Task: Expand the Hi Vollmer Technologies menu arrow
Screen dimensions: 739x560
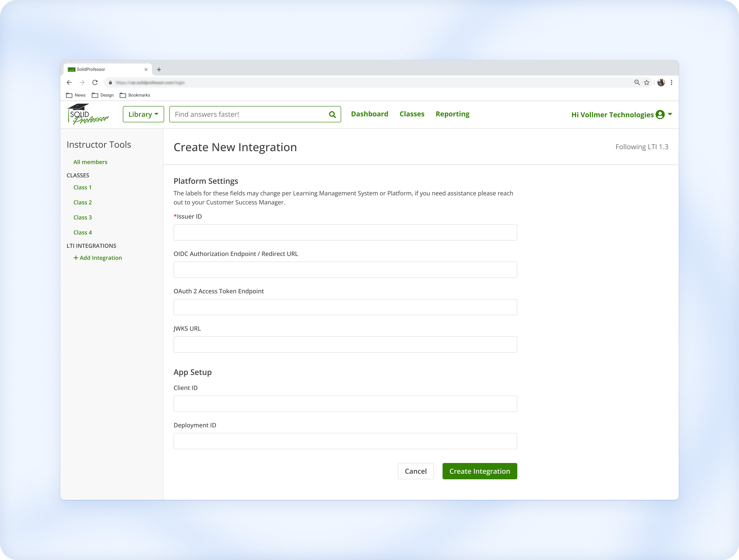Action: [670, 114]
